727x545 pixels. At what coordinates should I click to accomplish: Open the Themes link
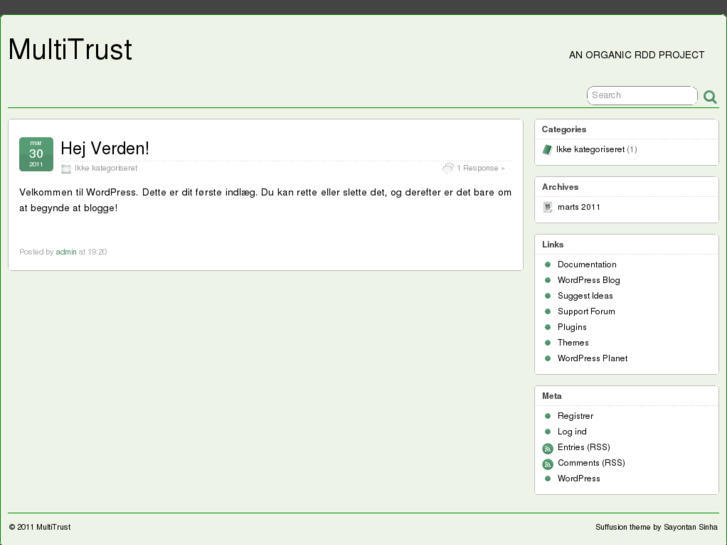pos(573,343)
